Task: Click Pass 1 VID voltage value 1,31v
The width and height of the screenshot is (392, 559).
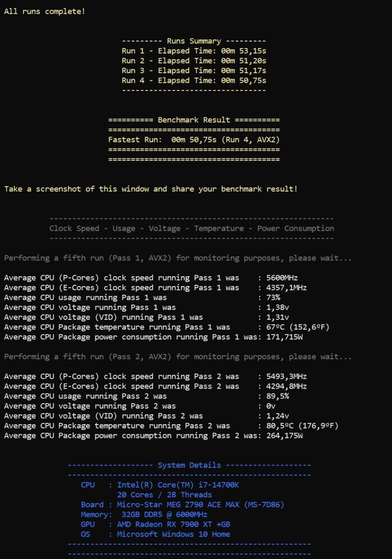Action: point(277,317)
